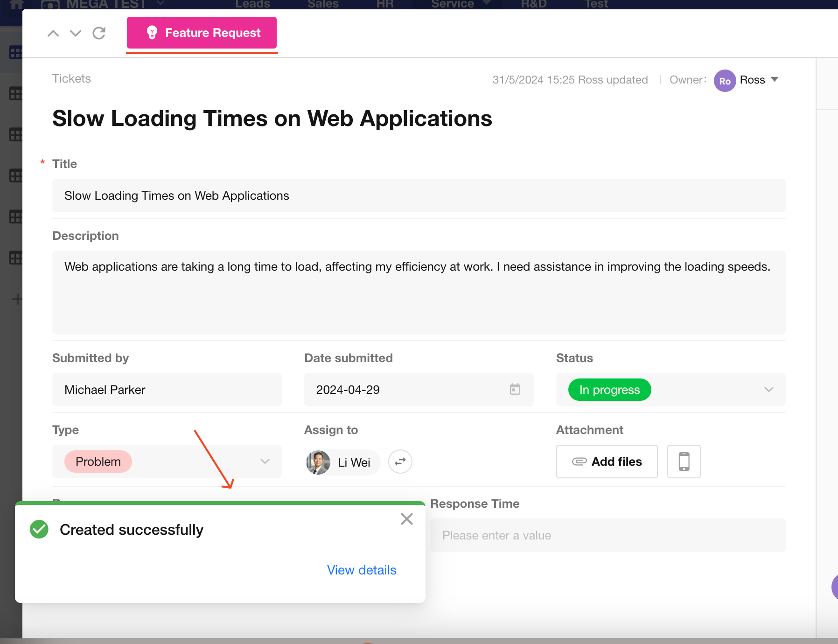The image size is (838, 644).
Task: Click the Add files button
Action: tap(607, 462)
